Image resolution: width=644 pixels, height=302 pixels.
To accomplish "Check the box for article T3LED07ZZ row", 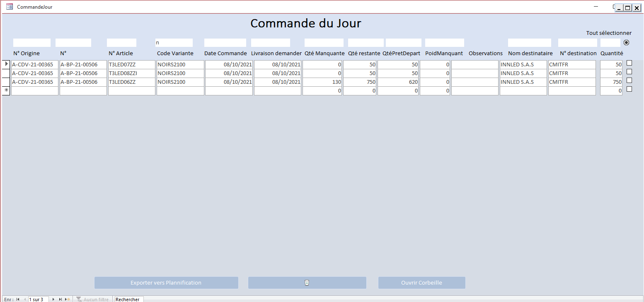I will (x=629, y=63).
